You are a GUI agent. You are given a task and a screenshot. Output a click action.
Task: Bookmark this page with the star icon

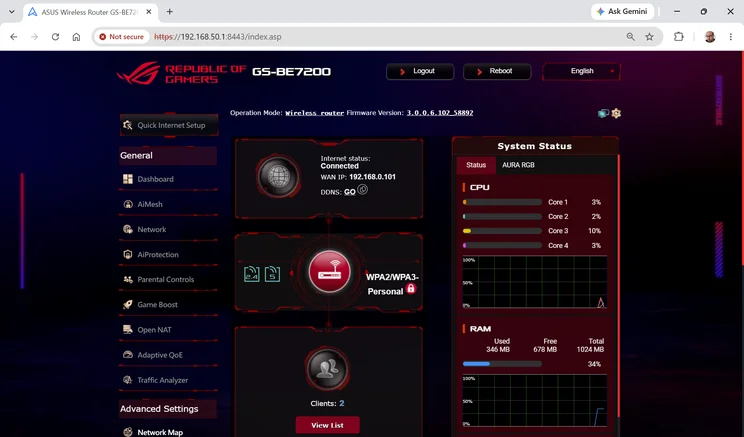click(650, 37)
